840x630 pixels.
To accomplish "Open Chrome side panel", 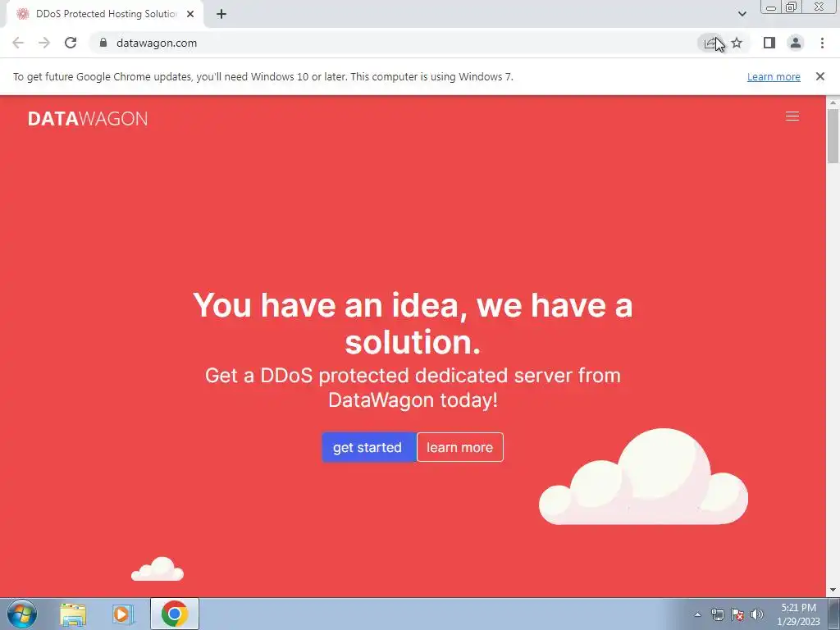I will coord(769,43).
